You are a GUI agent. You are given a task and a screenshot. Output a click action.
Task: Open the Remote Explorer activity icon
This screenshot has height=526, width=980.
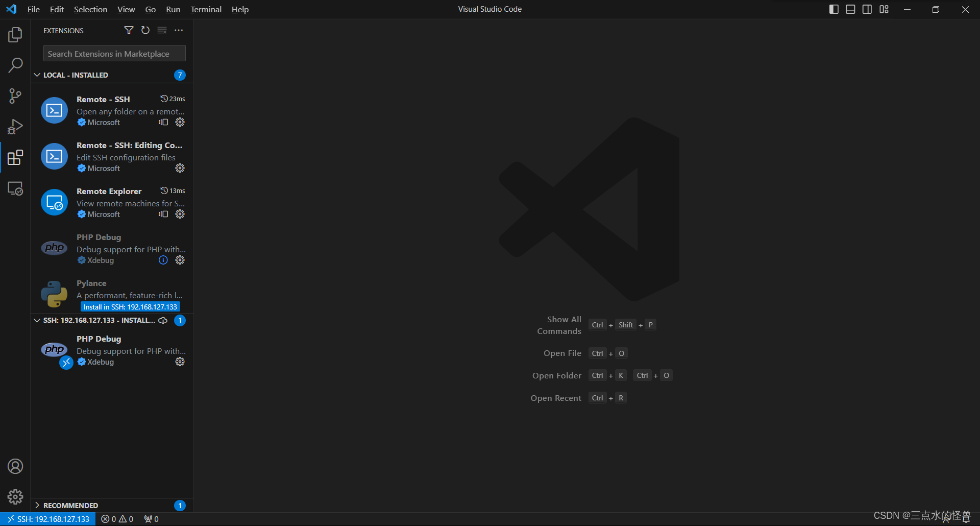pos(15,188)
